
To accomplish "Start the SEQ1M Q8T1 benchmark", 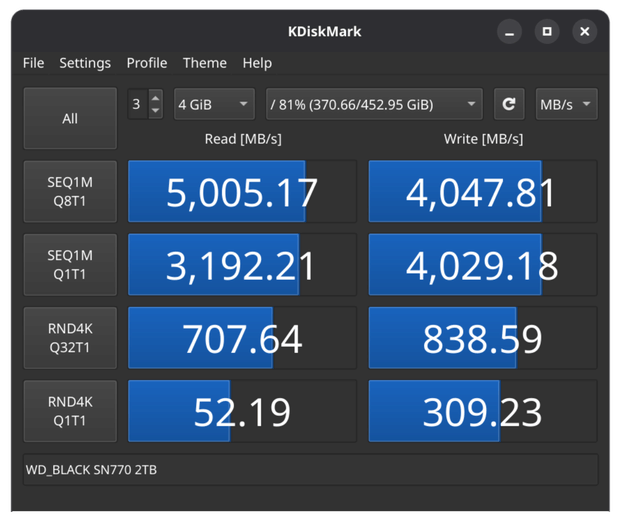I will point(70,191).
